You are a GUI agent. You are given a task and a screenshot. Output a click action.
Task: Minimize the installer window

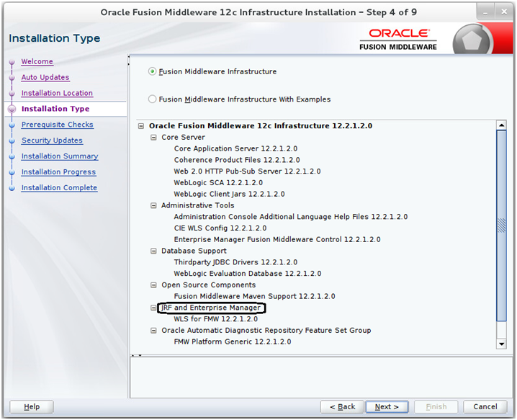pos(485,12)
